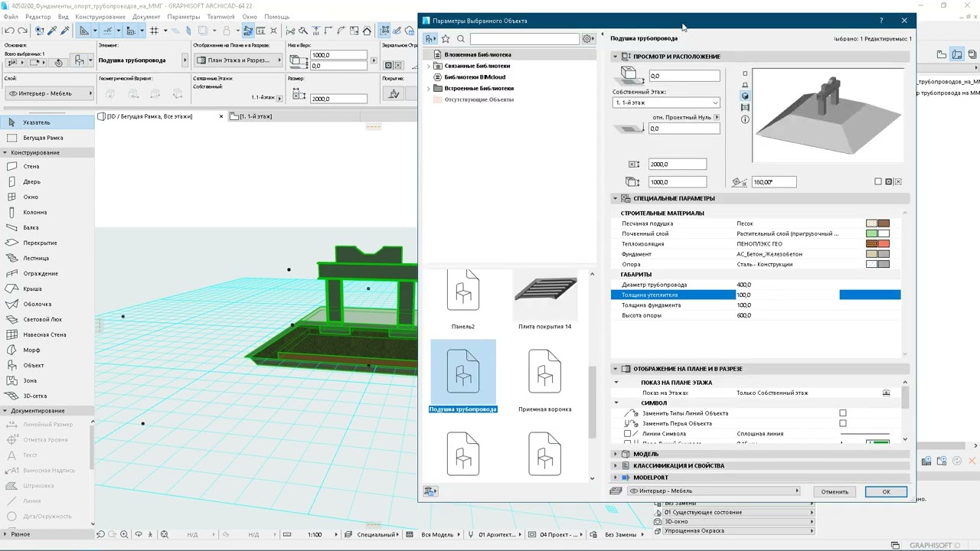980x551 pixels.
Task: Collapse the СПЕЦИАЛЬНЫЕ ПАРАМЕТРЫ section
Action: tap(615, 199)
